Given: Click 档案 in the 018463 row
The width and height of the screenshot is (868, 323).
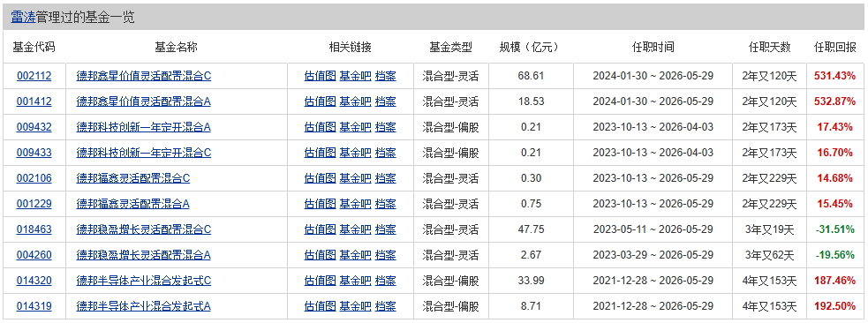Looking at the screenshot, I should click(x=385, y=229).
